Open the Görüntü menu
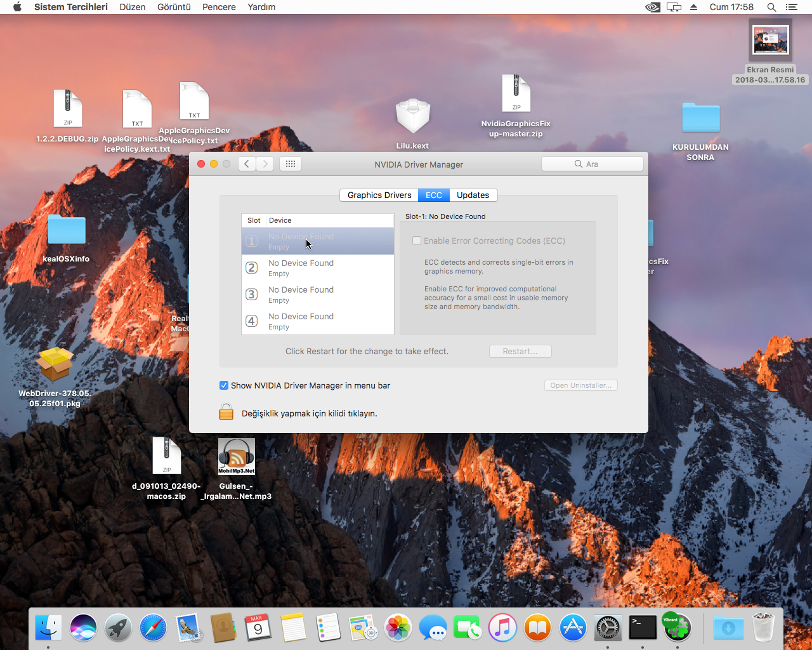Screen dimensions: 812x650 click(x=174, y=7)
